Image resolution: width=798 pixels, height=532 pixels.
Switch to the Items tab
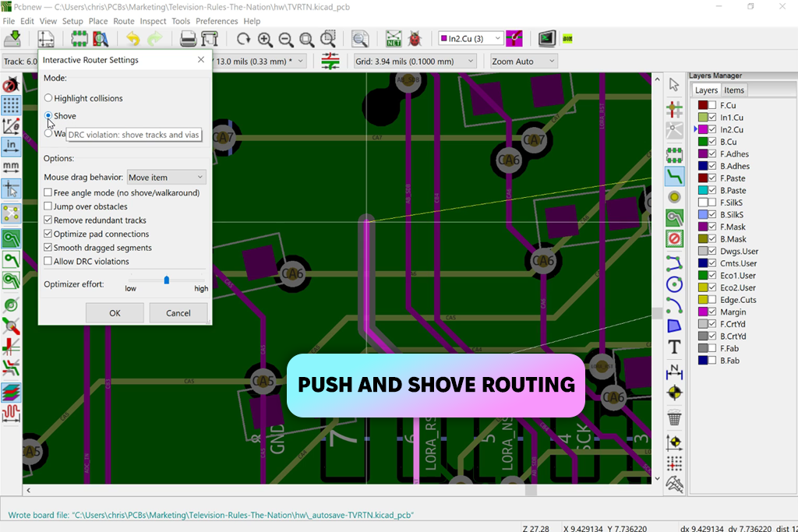(x=734, y=90)
